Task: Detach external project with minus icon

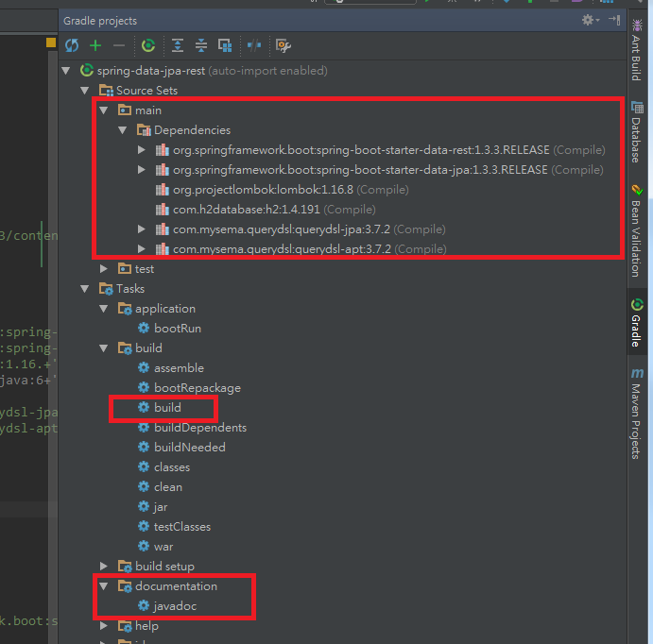Action: pos(119,45)
